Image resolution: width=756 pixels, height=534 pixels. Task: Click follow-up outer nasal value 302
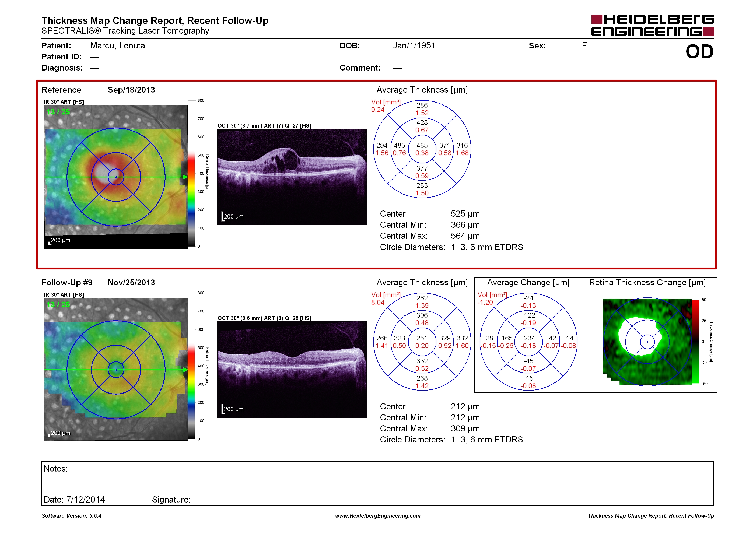click(x=462, y=338)
